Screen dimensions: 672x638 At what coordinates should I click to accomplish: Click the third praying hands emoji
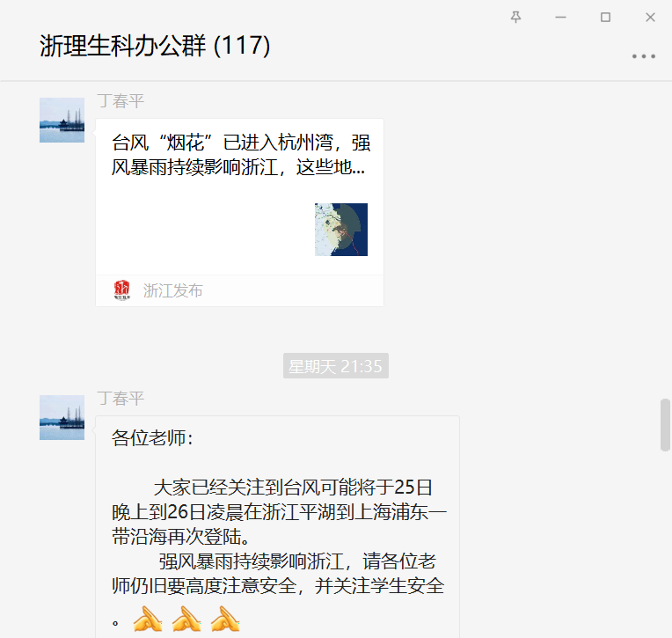225,620
